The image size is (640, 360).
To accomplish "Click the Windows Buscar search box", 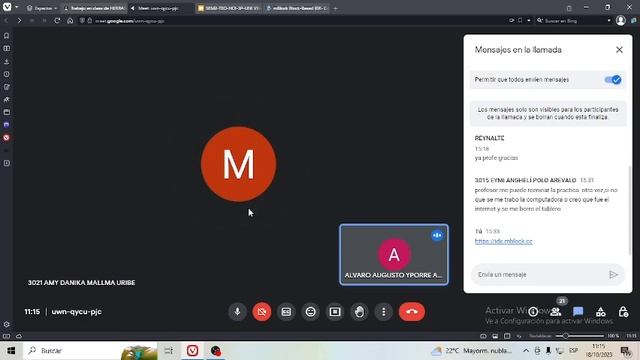I will click(x=90, y=351).
